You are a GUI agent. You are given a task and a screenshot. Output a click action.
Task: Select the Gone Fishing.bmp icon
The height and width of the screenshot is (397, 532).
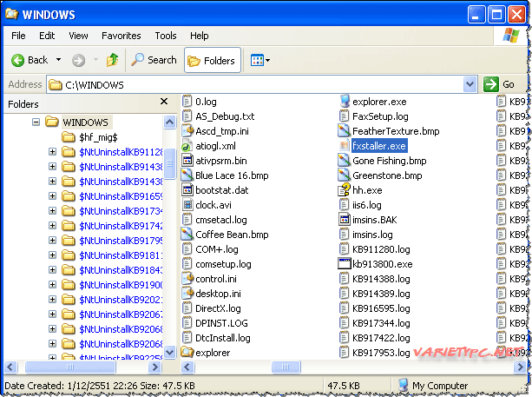point(344,161)
